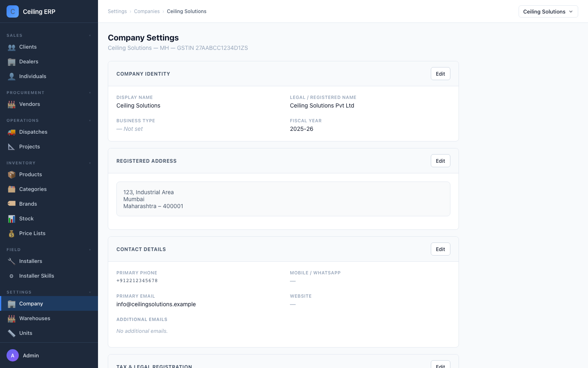Open the Products menu item
This screenshot has height=368, width=588.
[x=49, y=175]
